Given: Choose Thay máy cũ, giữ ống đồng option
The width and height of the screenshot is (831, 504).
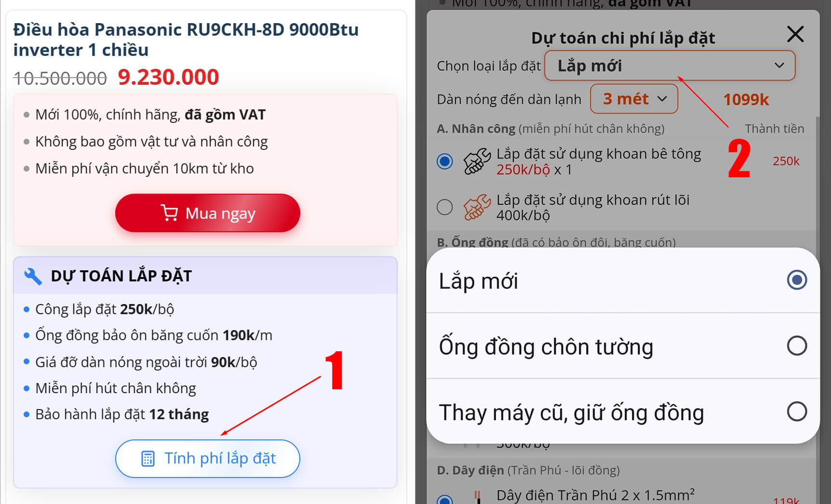Looking at the screenshot, I should 623,411.
